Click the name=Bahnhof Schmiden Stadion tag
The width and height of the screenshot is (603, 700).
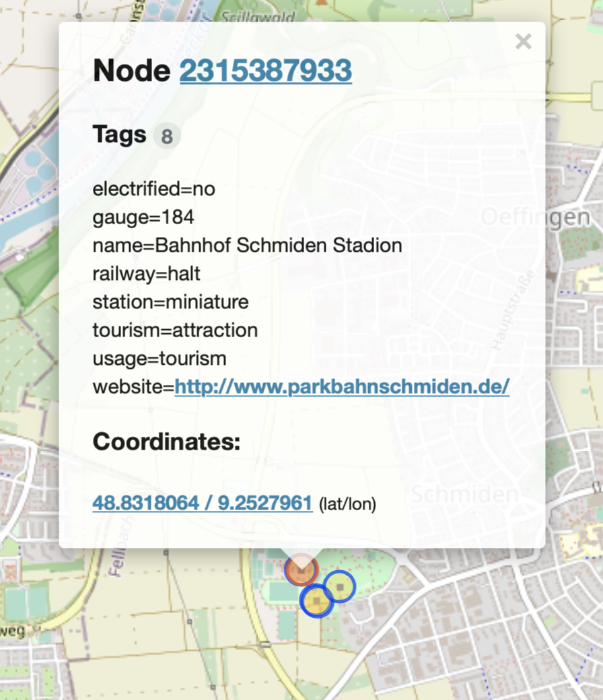point(247,246)
